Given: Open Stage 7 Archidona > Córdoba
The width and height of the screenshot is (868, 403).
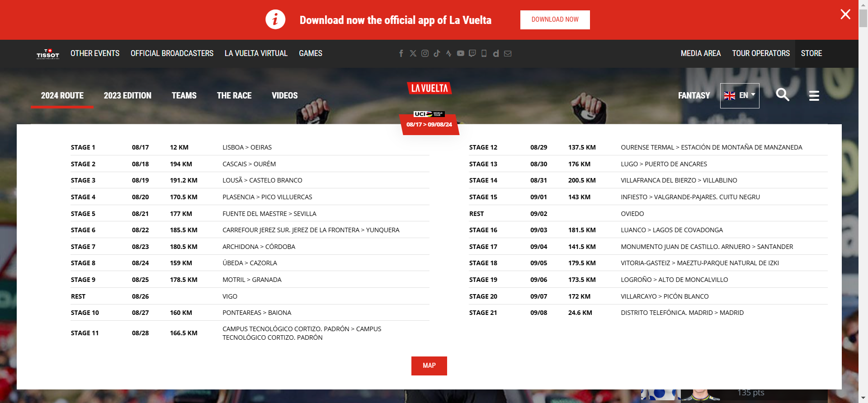Looking at the screenshot, I should point(250,247).
